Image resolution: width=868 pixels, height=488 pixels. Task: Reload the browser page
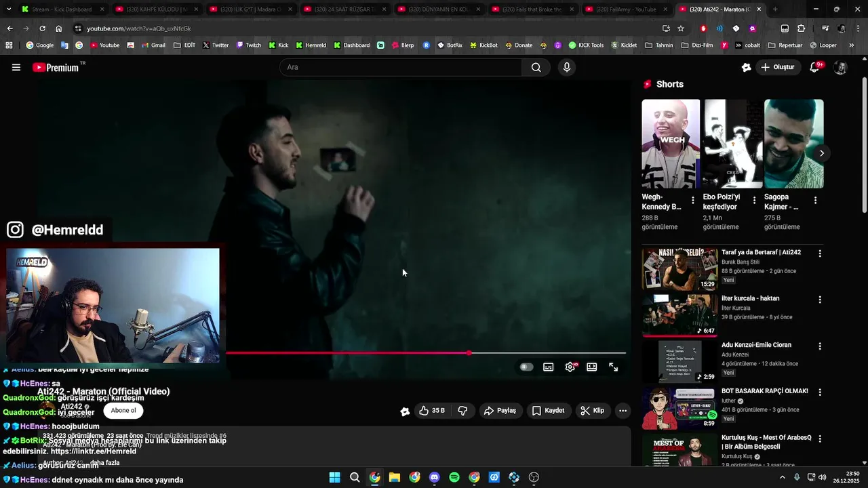[x=42, y=28]
